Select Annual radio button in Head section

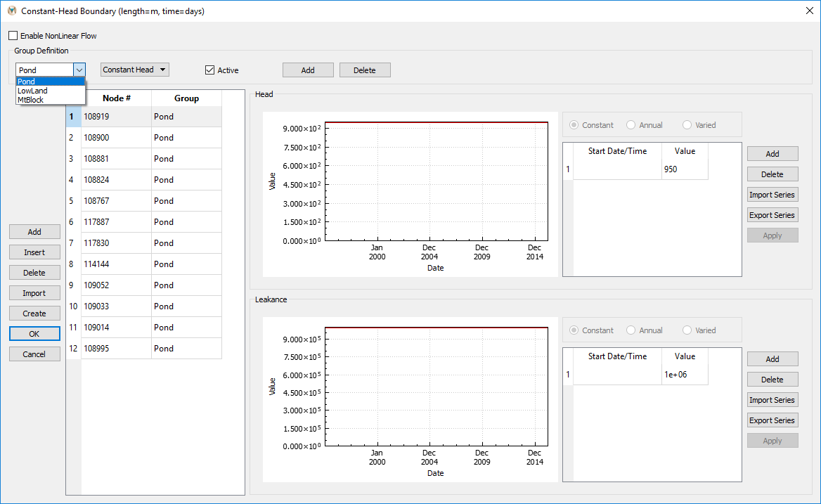631,125
